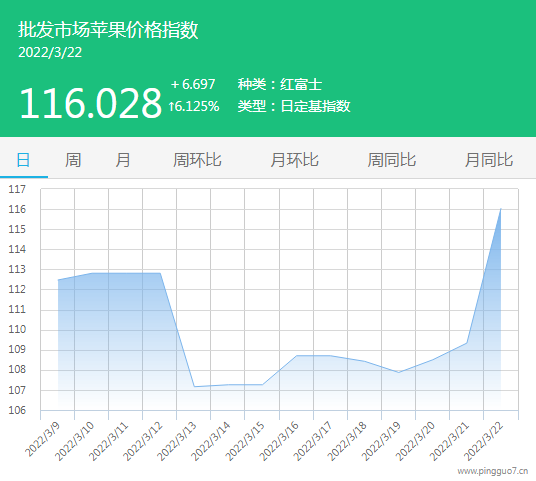Click the chart peak point at 2022/3/22
Screen dimensions: 536x481
click(x=501, y=209)
